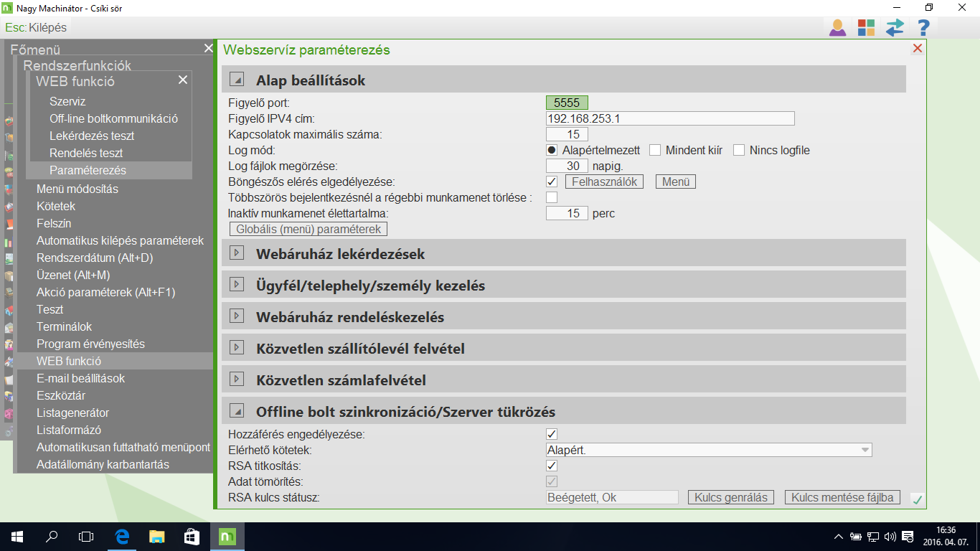Enable the Mindent kiír option
The image size is (980, 551).
point(654,150)
